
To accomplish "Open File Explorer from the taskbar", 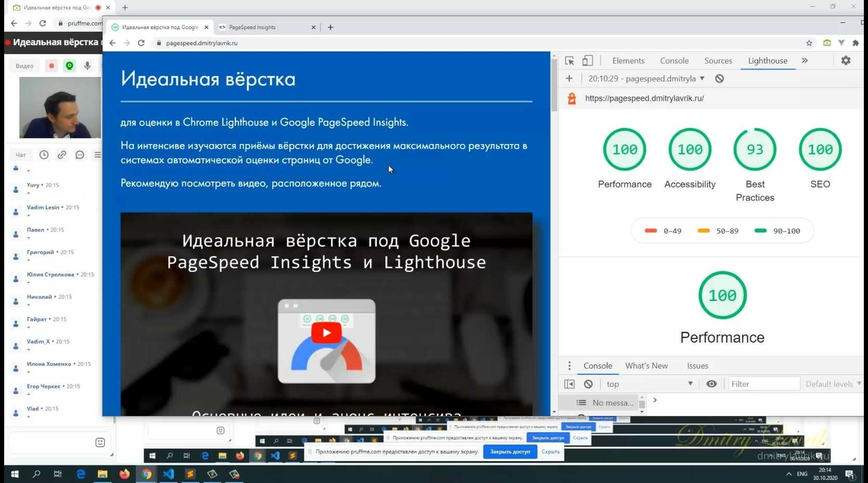I will tap(103, 474).
